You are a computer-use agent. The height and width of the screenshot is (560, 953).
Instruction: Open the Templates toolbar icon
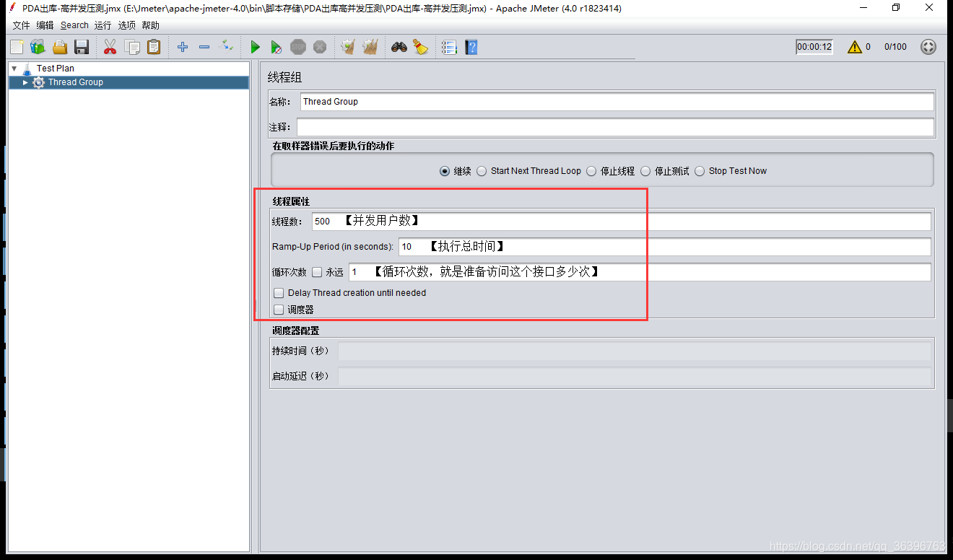coord(38,48)
